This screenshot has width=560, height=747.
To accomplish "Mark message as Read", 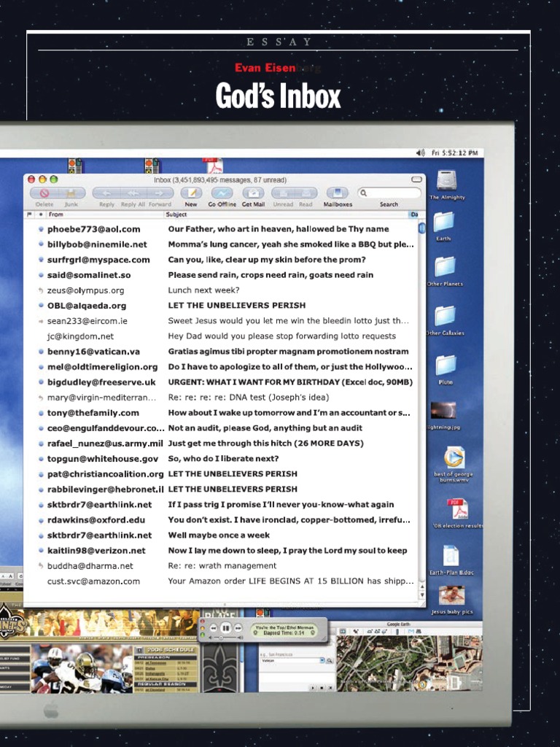I will point(306,193).
